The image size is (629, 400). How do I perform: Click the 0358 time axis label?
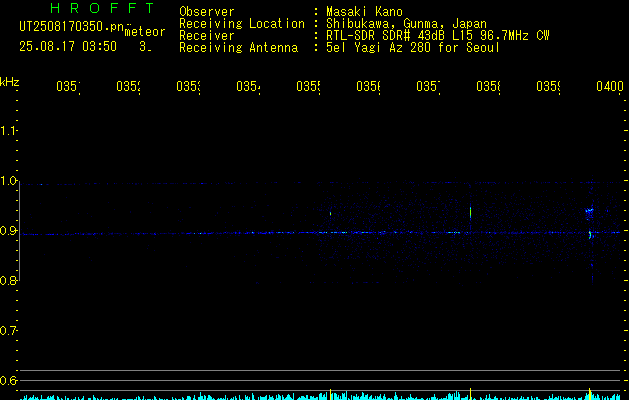[488, 86]
